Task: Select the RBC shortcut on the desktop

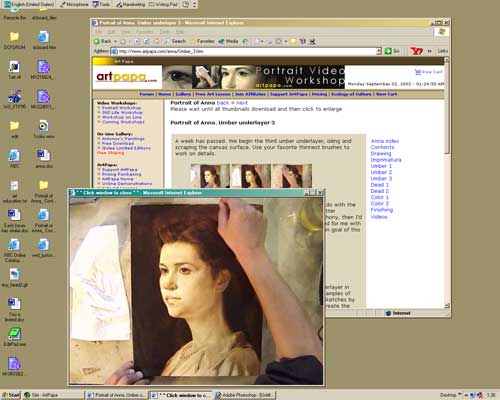Action: (14, 159)
